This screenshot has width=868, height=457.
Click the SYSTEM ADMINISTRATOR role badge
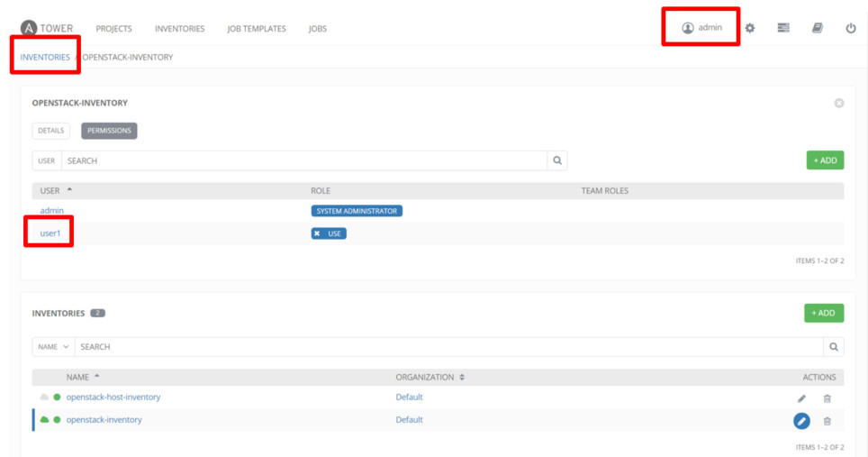357,211
